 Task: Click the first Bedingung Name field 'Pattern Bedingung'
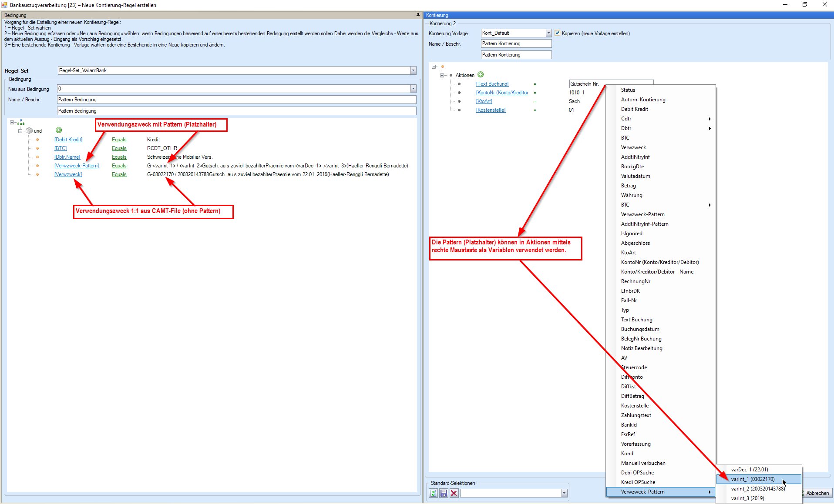(237, 100)
